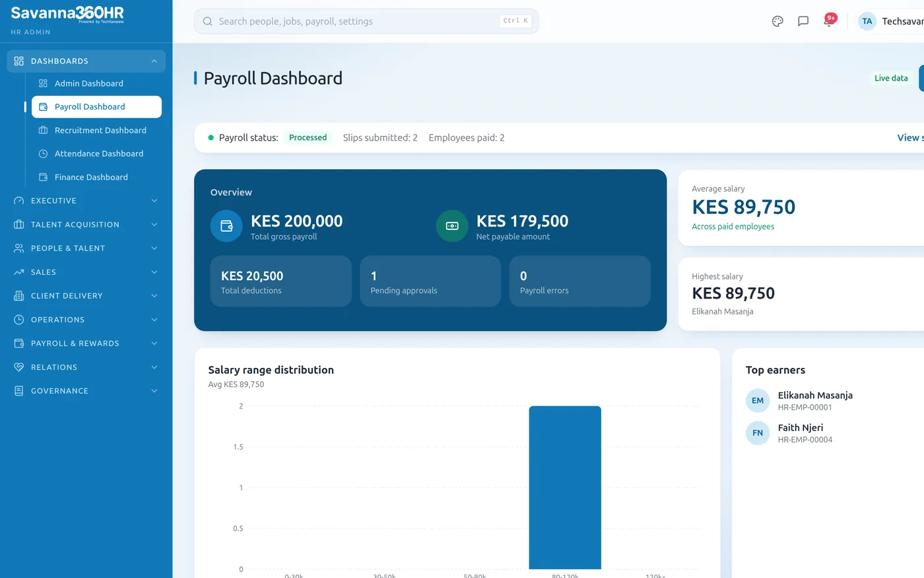This screenshot has width=924, height=578.
Task: Click the search magnifier icon
Action: tap(207, 21)
